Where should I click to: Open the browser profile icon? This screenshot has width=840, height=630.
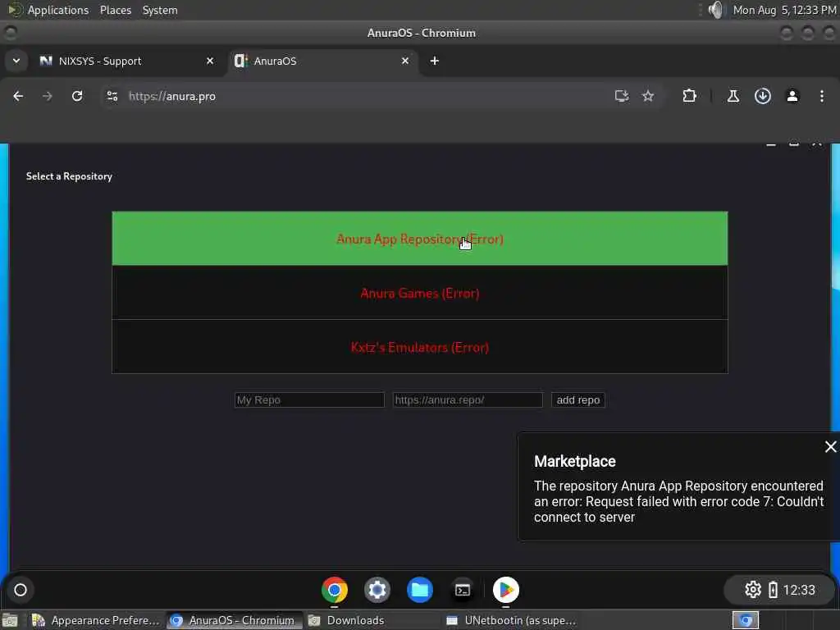coord(792,97)
